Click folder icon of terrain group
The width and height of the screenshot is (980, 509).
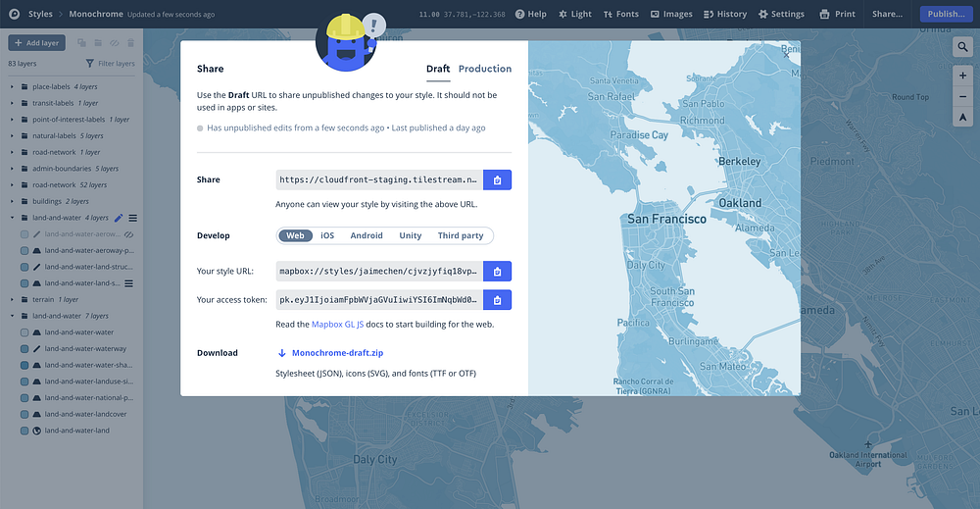pos(24,299)
